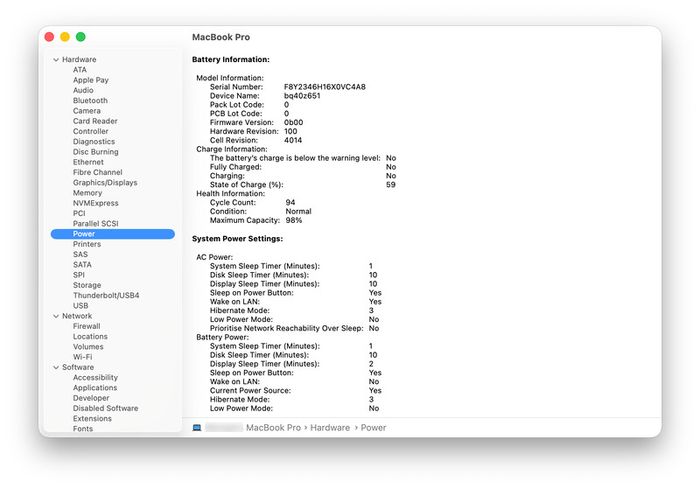Select NVMExpress in the sidebar
The image size is (700, 488).
tap(96, 203)
